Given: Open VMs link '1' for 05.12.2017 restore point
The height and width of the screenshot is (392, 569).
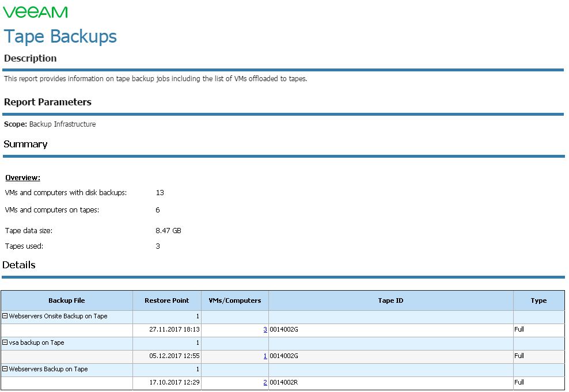Looking at the screenshot, I should tap(265, 356).
